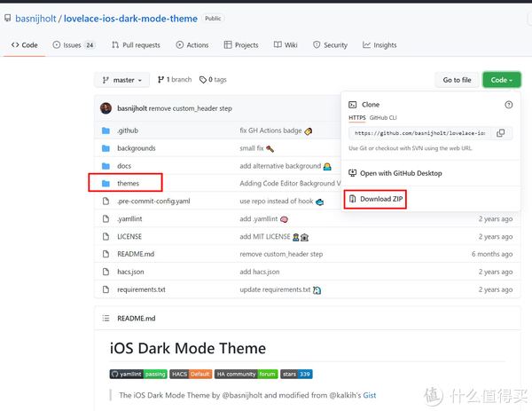Click the Go to file button
The width and height of the screenshot is (532, 411).
coord(457,80)
